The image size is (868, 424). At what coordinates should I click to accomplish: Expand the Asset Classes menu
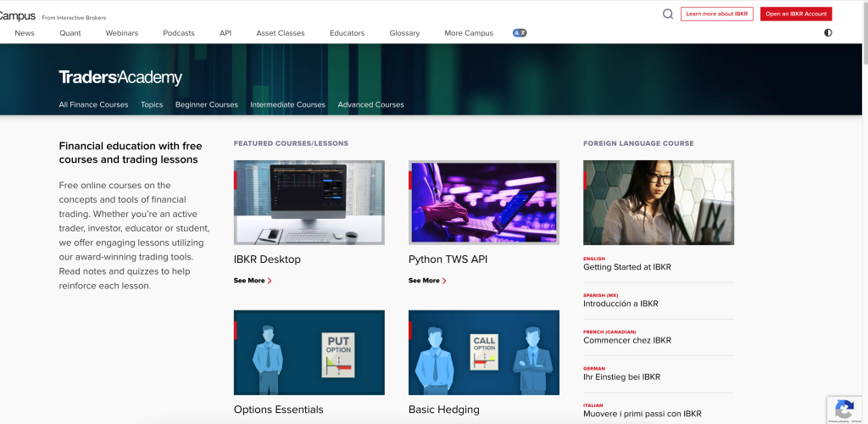[280, 33]
